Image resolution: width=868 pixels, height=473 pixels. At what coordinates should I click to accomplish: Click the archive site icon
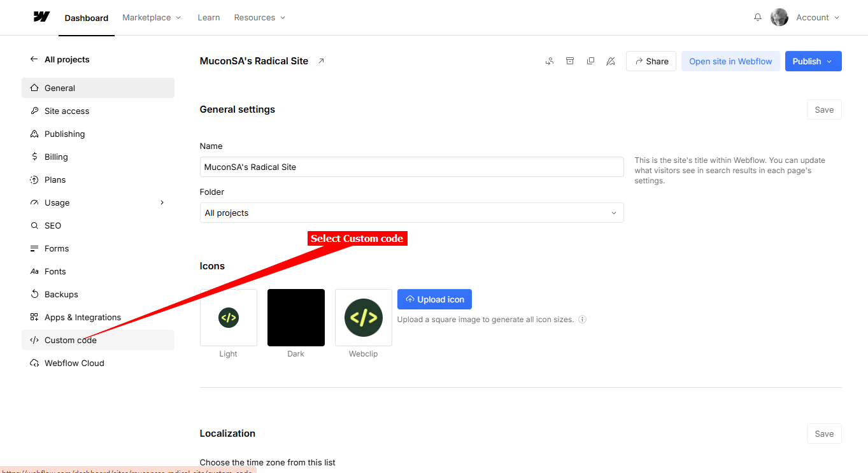pos(570,61)
